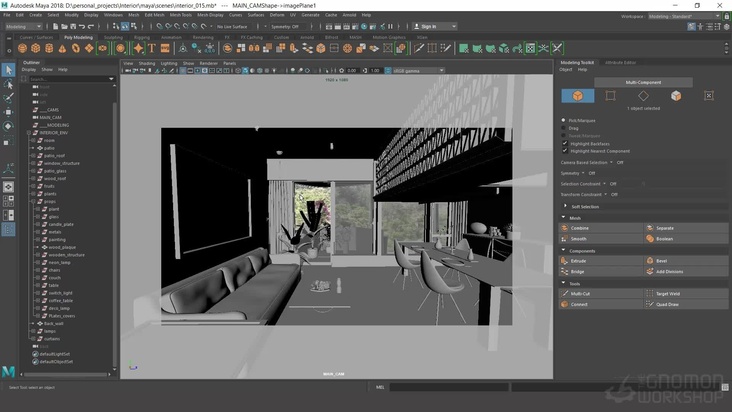Toggle Highlight Nearest Component checkbox
The image size is (732, 412).
[x=564, y=151]
